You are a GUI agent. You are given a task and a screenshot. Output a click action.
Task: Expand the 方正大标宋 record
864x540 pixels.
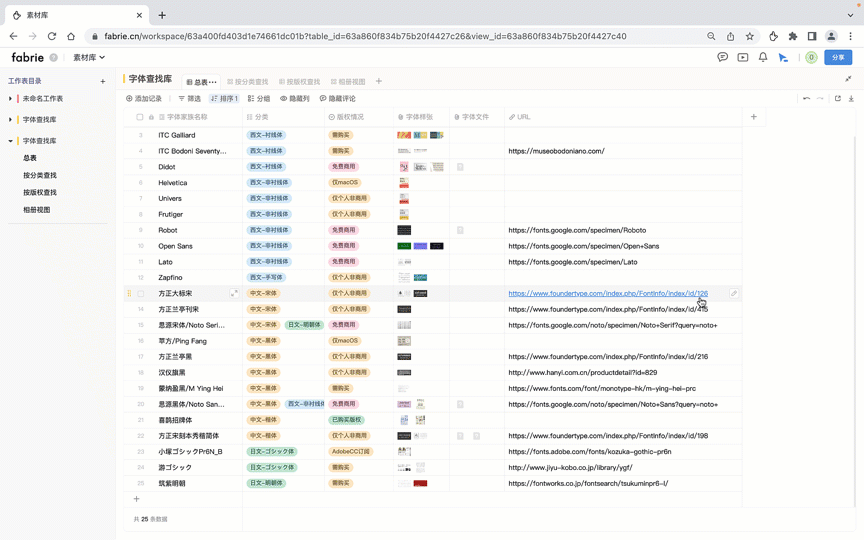click(234, 293)
